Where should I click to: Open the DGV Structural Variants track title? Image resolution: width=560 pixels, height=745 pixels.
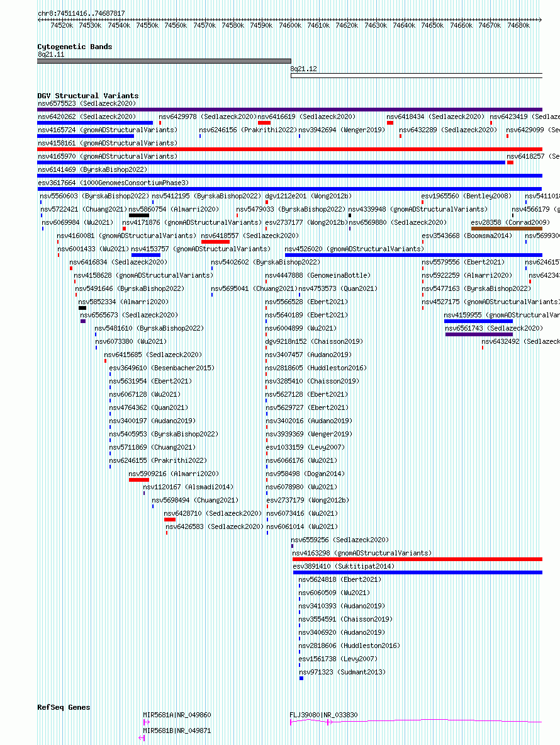coord(88,96)
